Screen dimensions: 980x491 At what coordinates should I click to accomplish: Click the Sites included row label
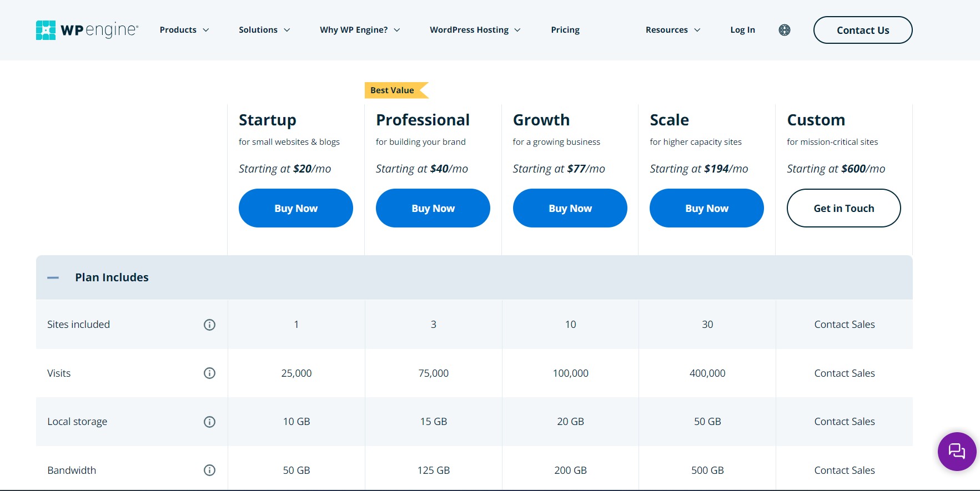tap(78, 325)
